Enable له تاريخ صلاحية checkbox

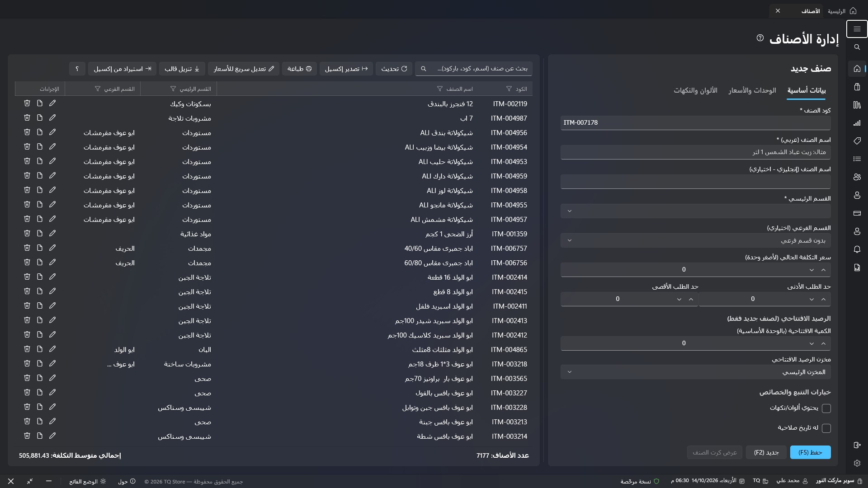click(x=826, y=428)
